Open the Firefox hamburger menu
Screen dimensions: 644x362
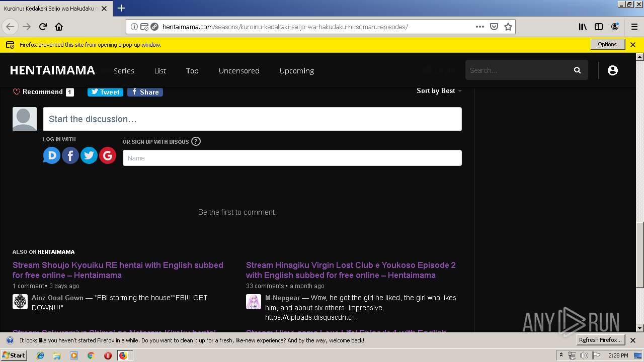634,27
